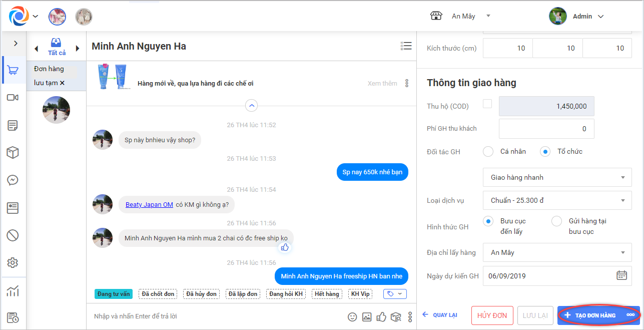Screen dimensions: 644x330
Task: Open the Messenger chat sidebar icon
Action: 13,180
